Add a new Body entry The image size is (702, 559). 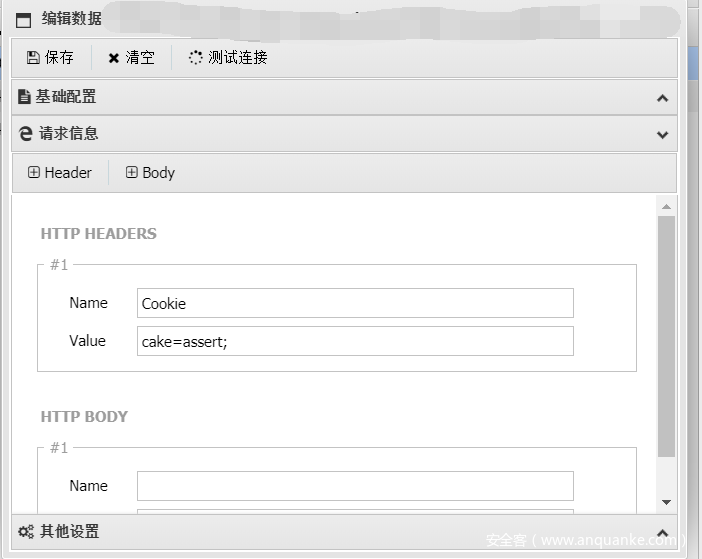(x=150, y=173)
